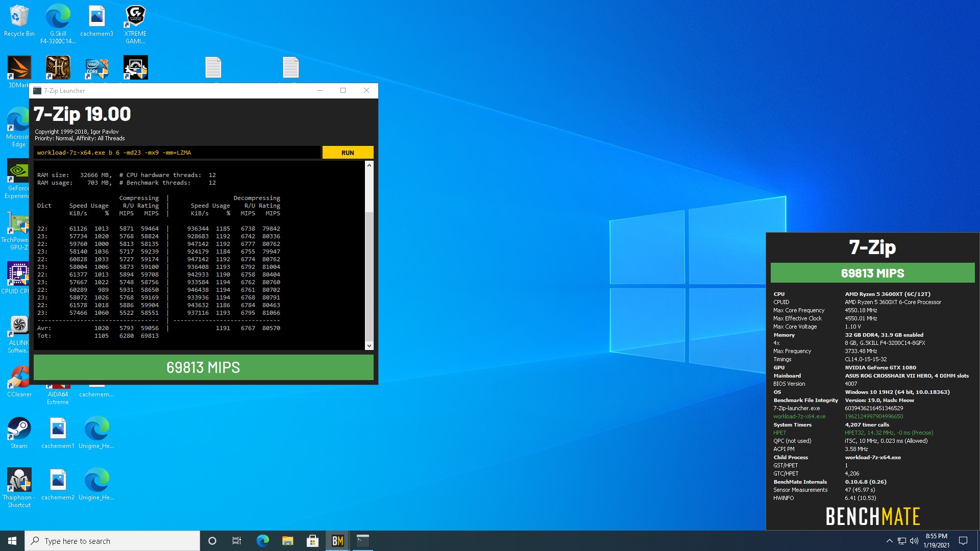Image resolution: width=980 pixels, height=551 pixels.
Task: Open the Intel Core utility desktop icon
Action: (96, 68)
